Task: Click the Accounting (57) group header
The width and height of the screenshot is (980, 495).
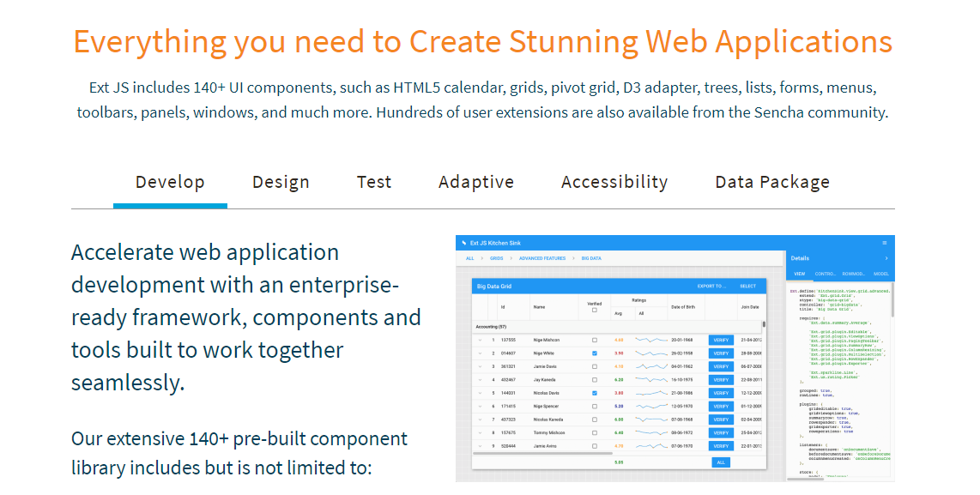Action: (618, 327)
